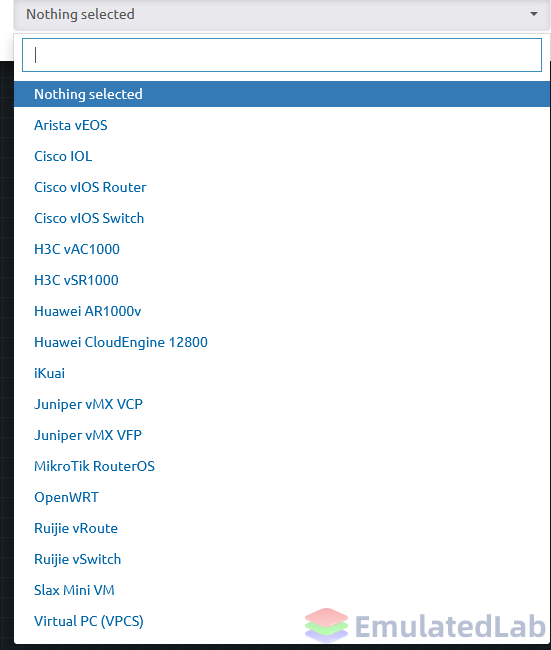Choose H3C vAC1000 template
Image resolution: width=551 pixels, height=650 pixels.
tap(282, 249)
